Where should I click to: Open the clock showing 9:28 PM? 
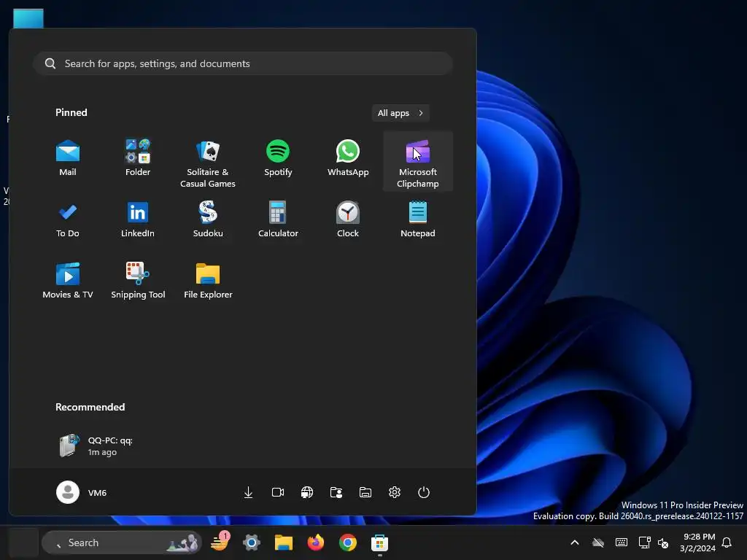[x=698, y=542]
